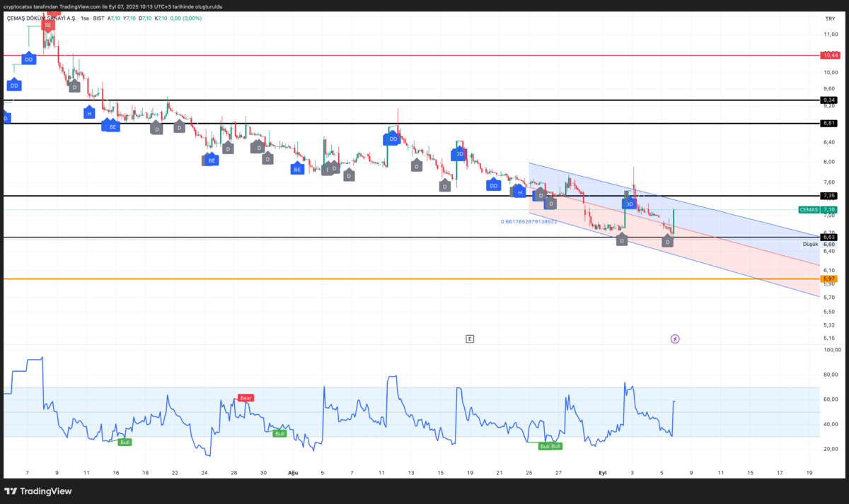Click the cryptocatss TradingView.com caption at top
The image size is (849, 504).
pyautogui.click(x=113, y=6)
